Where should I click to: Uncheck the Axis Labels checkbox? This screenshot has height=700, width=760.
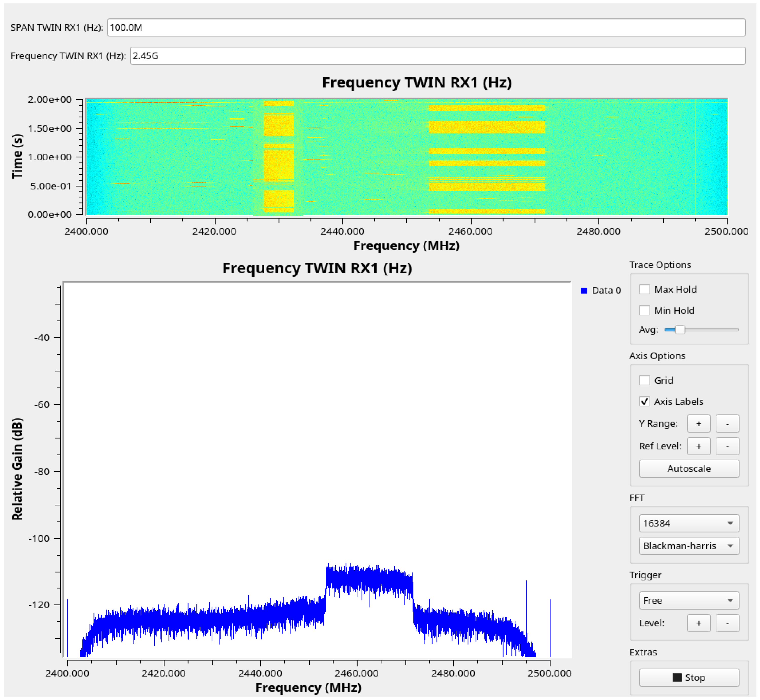[x=644, y=402]
